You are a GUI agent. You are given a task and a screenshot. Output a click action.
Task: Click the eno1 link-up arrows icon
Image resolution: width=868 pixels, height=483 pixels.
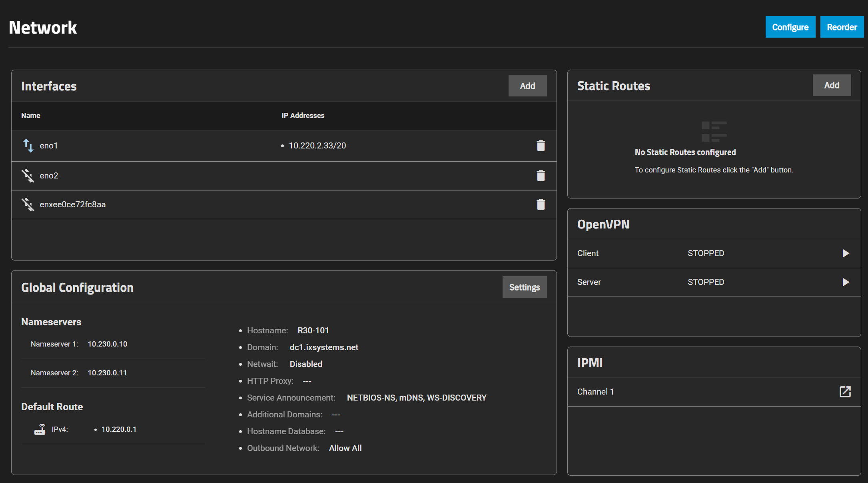point(28,146)
